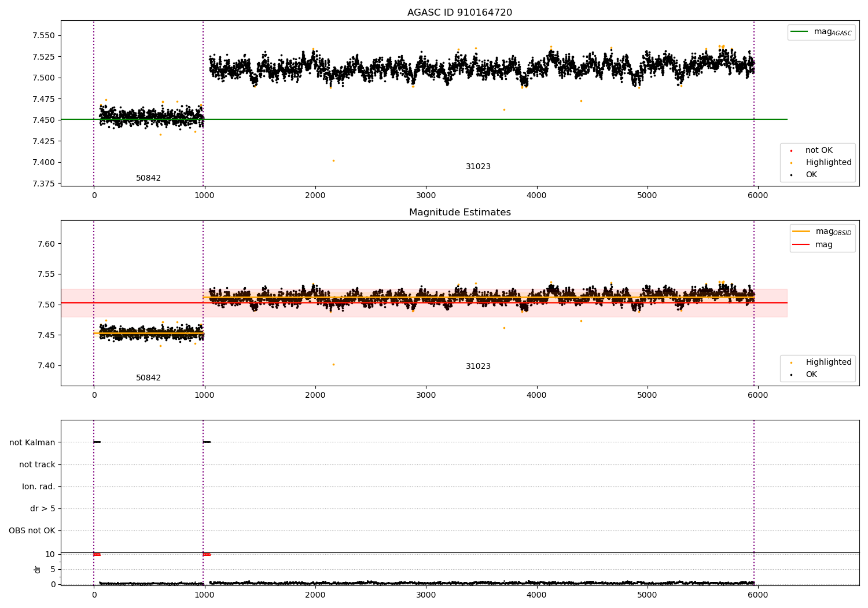The width and height of the screenshot is (868, 608).
Task: Select the 7.425 y-axis tick label
Action: 43,141
